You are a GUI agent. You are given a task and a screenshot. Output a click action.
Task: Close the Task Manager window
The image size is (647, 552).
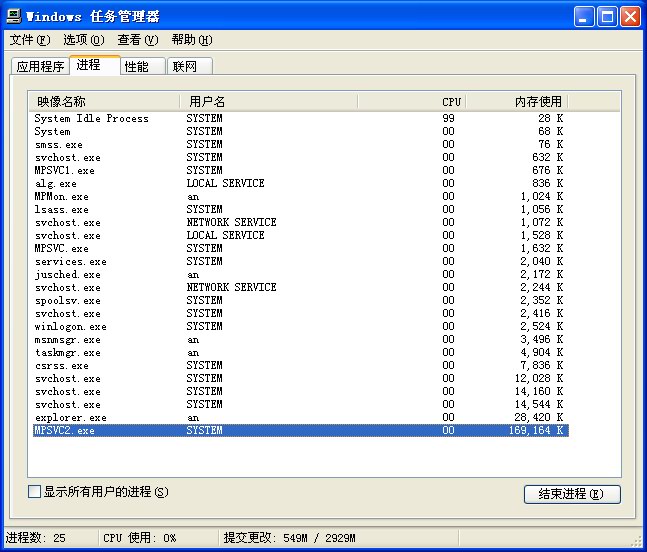[630, 17]
